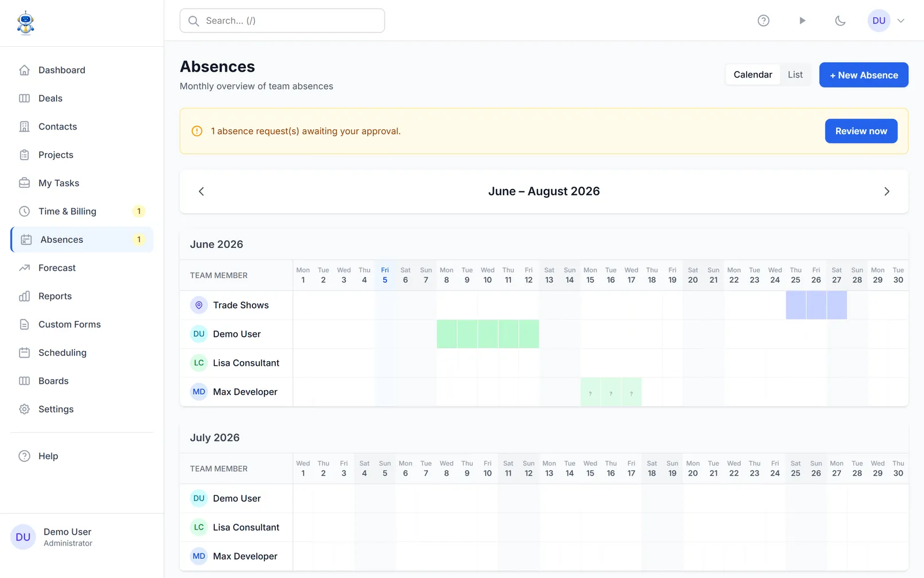Click Trade Shows blue block on June 26

816,305
